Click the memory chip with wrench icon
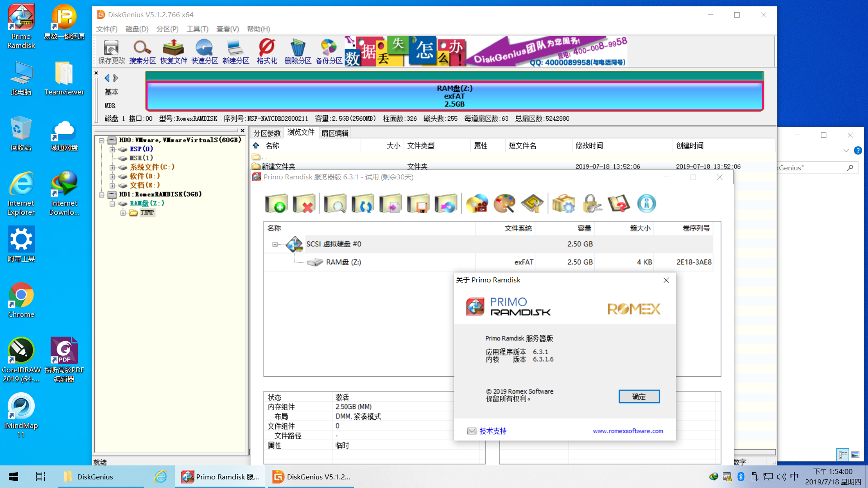The width and height of the screenshot is (868, 488). tap(533, 204)
